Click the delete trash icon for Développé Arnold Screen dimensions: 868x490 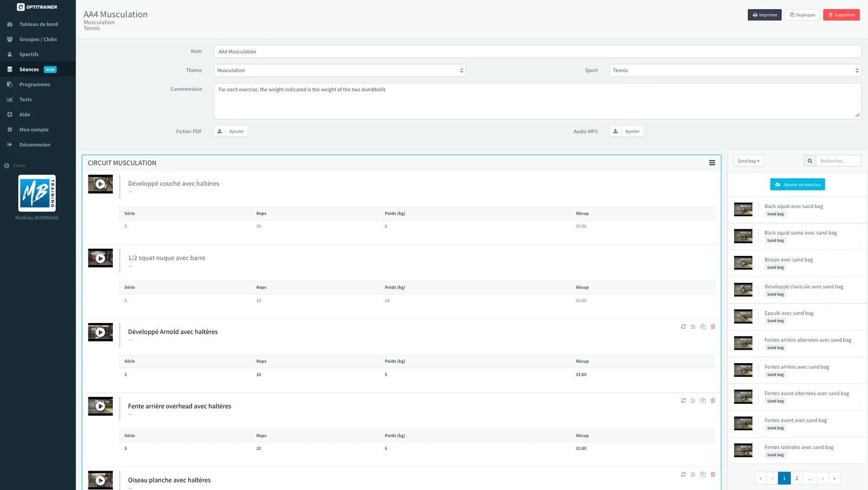[x=713, y=327]
